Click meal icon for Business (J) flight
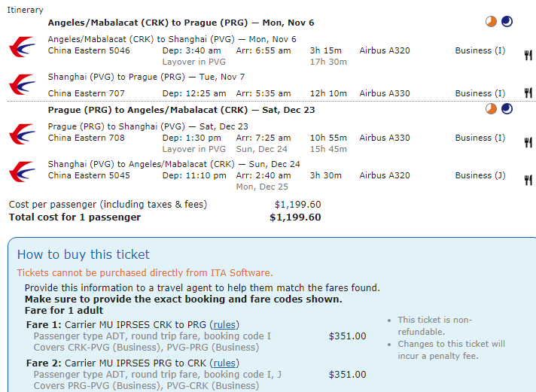 (x=528, y=180)
